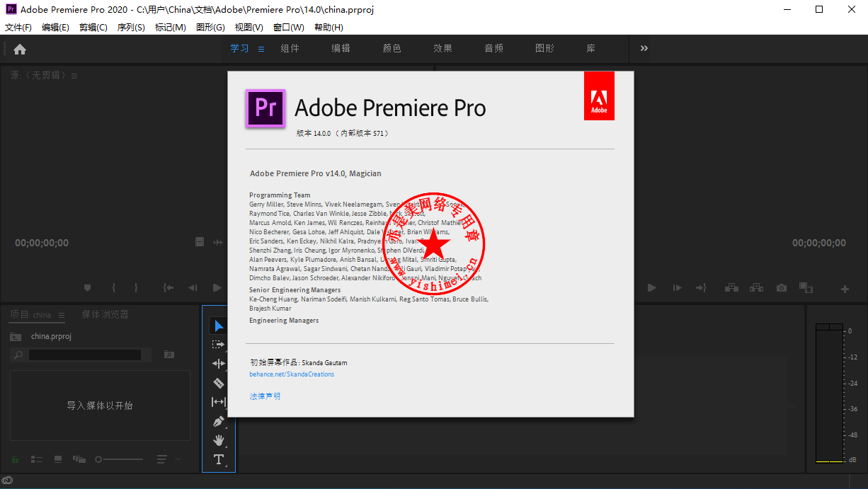The height and width of the screenshot is (489, 868).
Task: Click the Find magnifier icon in Project panel
Action: (x=18, y=355)
